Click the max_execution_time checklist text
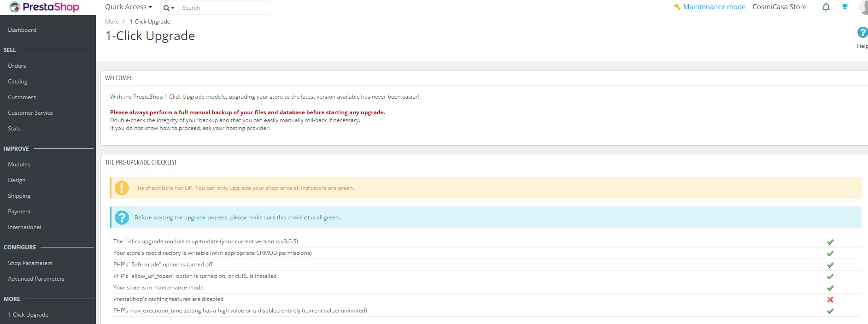The image size is (868, 324). [240, 311]
